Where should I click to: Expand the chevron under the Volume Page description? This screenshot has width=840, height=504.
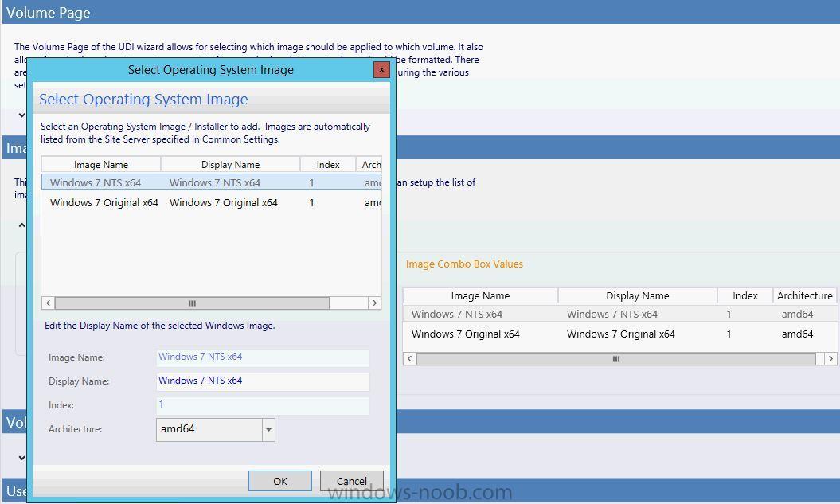point(21,115)
